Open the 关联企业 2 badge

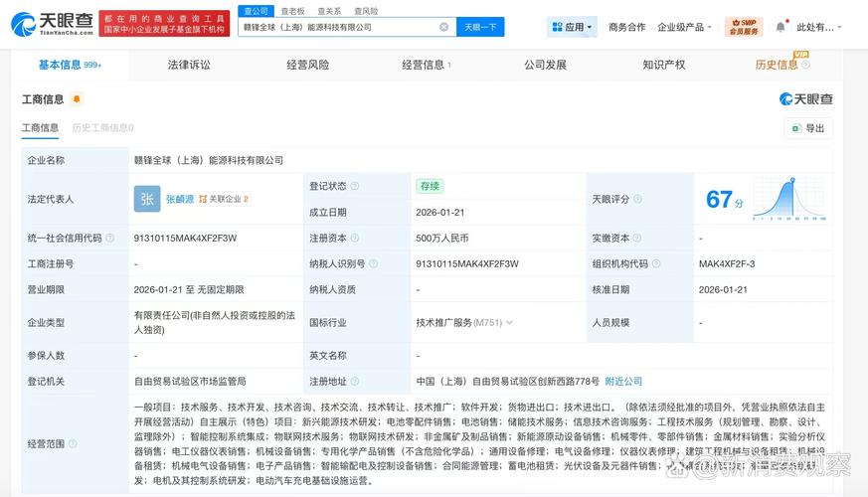pyautogui.click(x=224, y=199)
